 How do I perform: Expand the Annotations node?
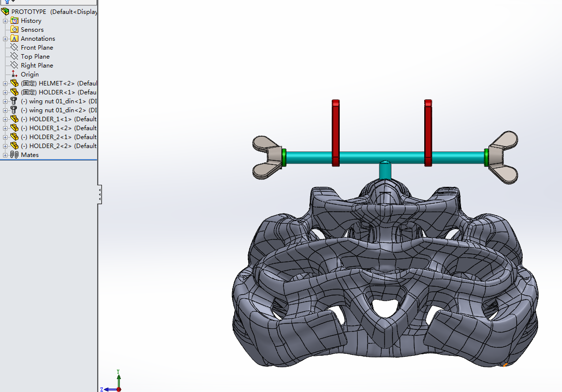point(5,39)
